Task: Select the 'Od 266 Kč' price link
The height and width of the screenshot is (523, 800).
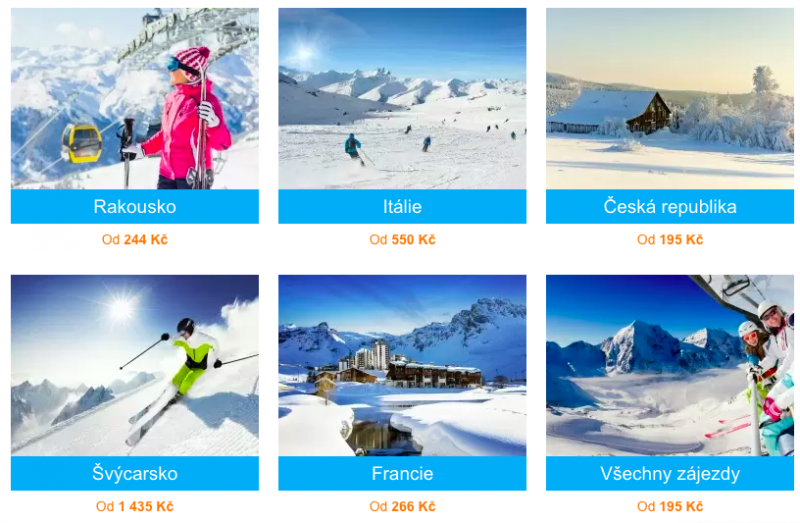Action: [402, 506]
